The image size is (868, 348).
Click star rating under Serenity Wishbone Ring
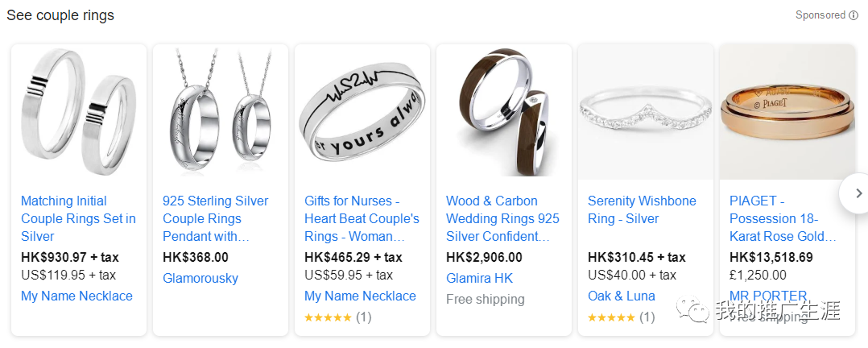611,317
